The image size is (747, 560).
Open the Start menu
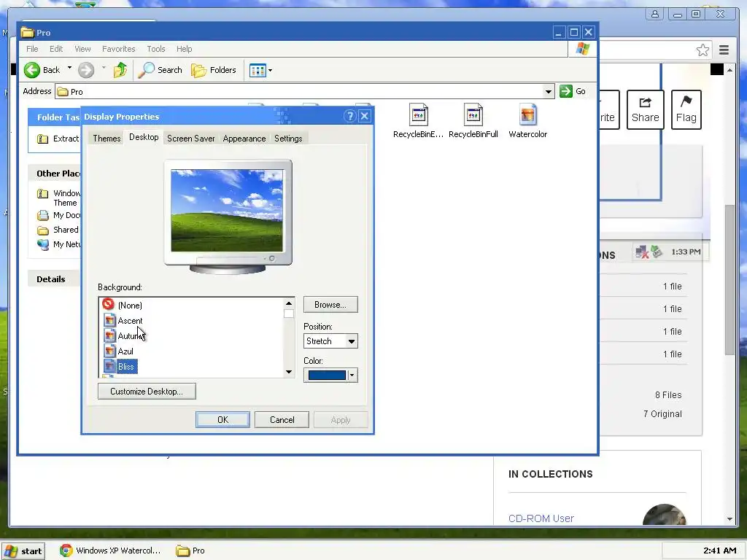[x=23, y=551]
